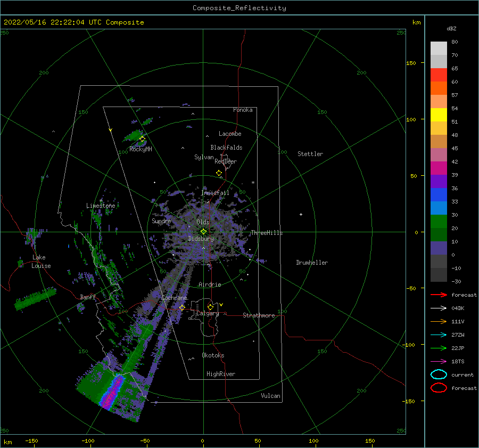Click the Airdrie town label

click(x=210, y=284)
